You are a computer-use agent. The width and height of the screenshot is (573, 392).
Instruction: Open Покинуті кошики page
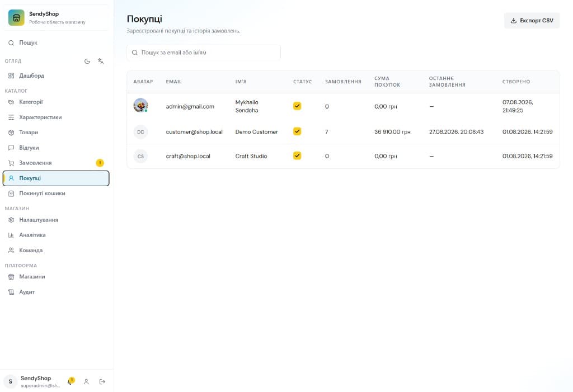[x=56, y=193]
